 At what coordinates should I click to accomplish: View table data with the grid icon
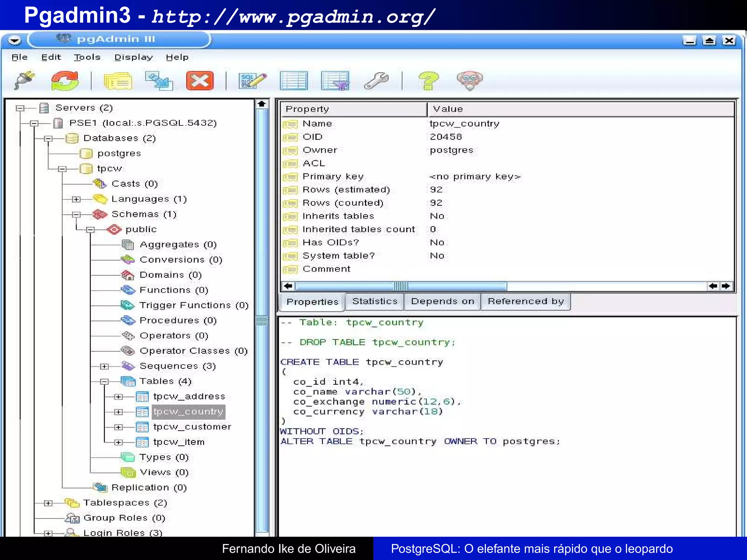point(294,81)
